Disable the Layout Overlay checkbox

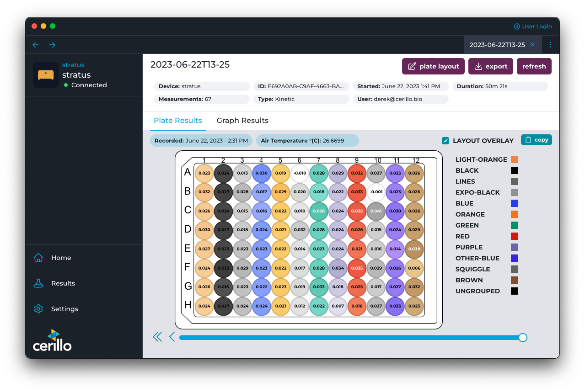(445, 141)
